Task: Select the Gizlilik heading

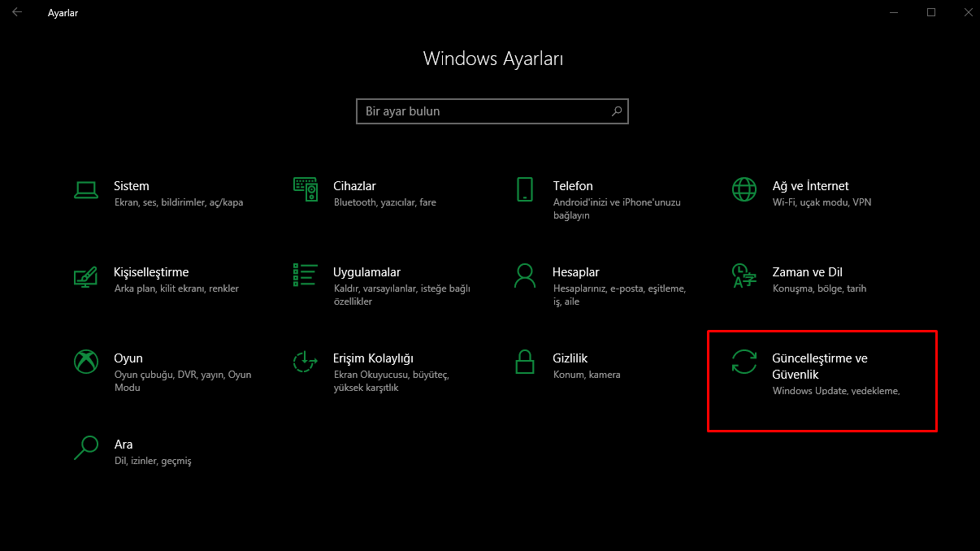Action: pyautogui.click(x=570, y=358)
